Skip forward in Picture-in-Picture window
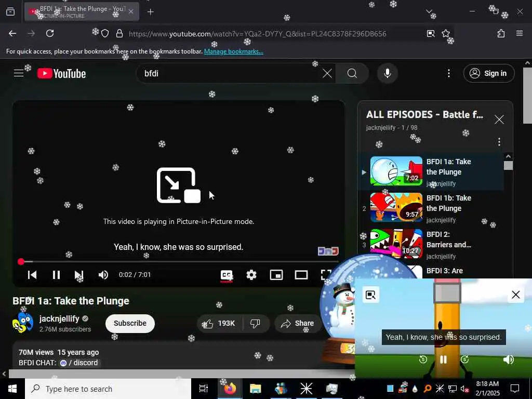Viewport: 532px width, 399px height. [464, 360]
